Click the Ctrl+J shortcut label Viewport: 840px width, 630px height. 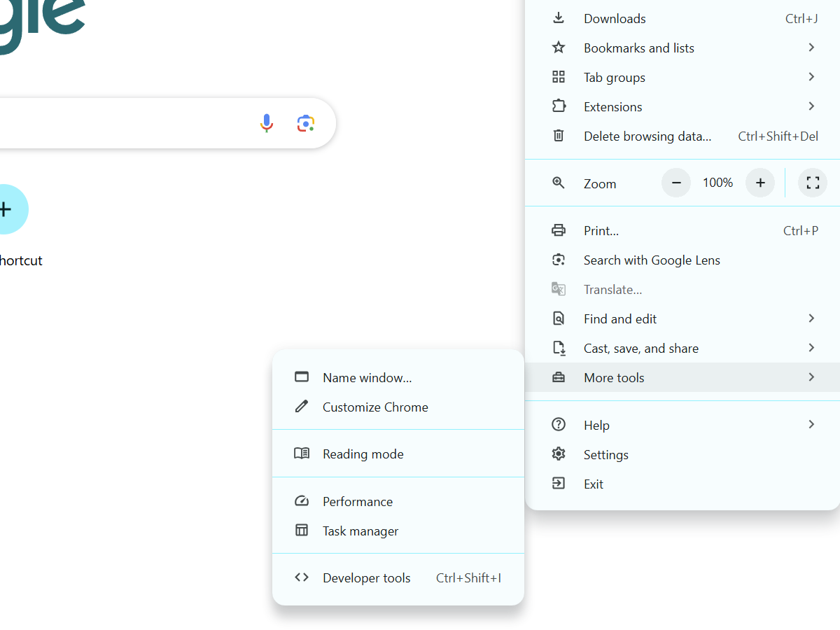[801, 19]
